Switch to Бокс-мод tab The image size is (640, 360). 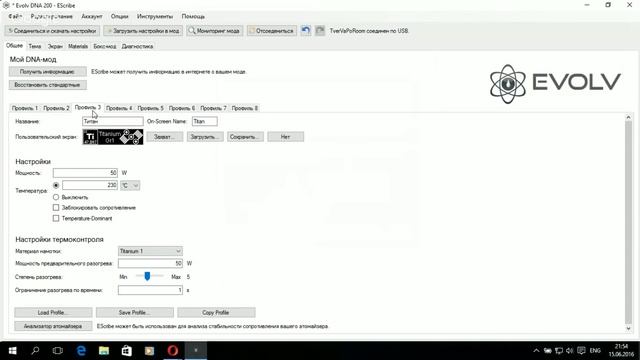coord(104,47)
